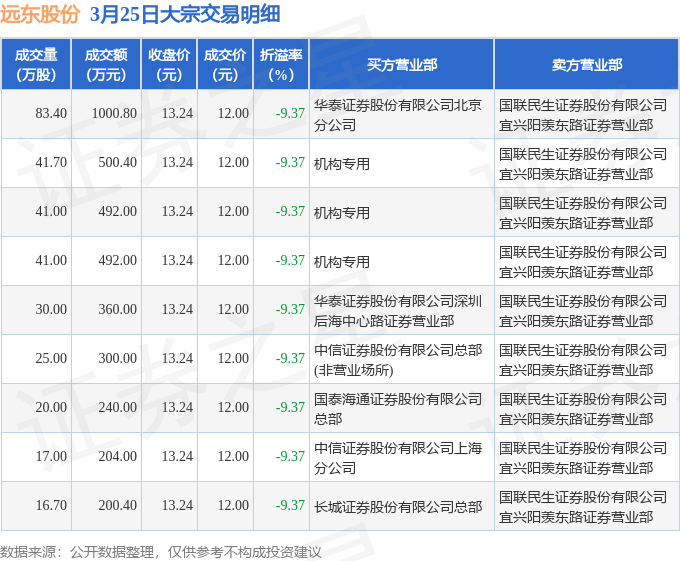Click the 卖方营业部 column header

coord(587,65)
